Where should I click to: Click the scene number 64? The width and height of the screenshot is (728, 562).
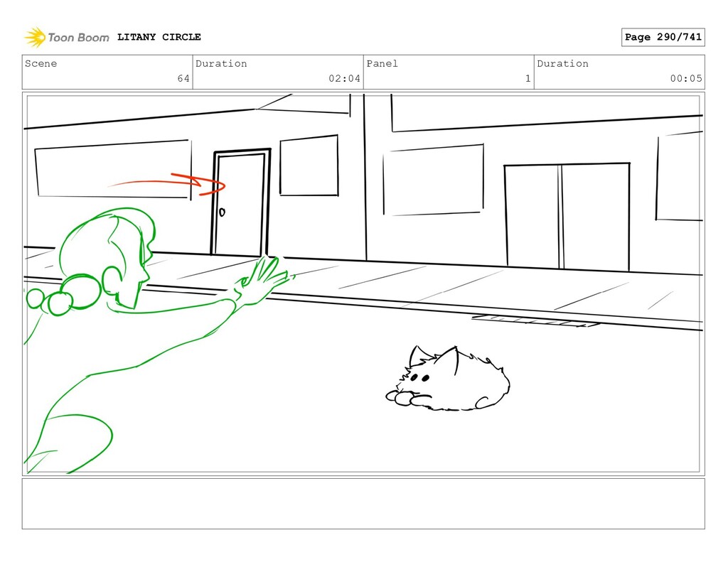[183, 78]
